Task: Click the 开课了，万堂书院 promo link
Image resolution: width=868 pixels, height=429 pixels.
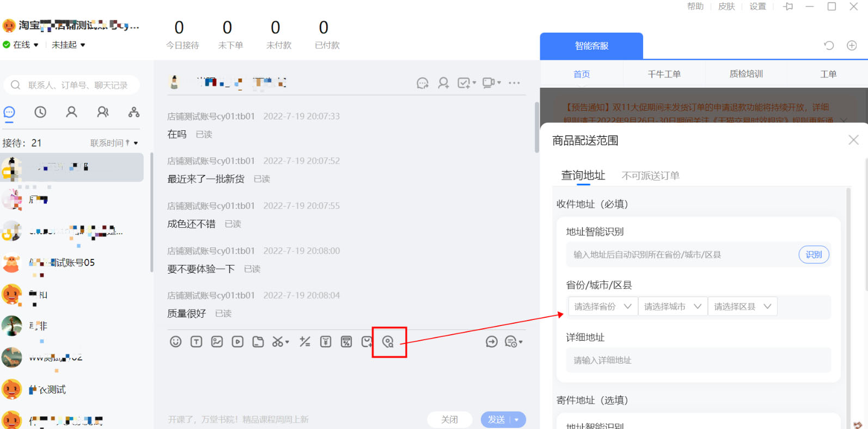Action: (x=238, y=420)
